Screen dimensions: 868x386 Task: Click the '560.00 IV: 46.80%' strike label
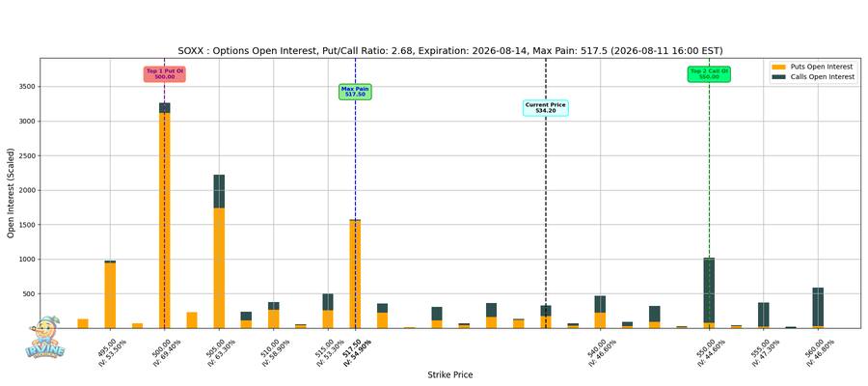[819, 351]
